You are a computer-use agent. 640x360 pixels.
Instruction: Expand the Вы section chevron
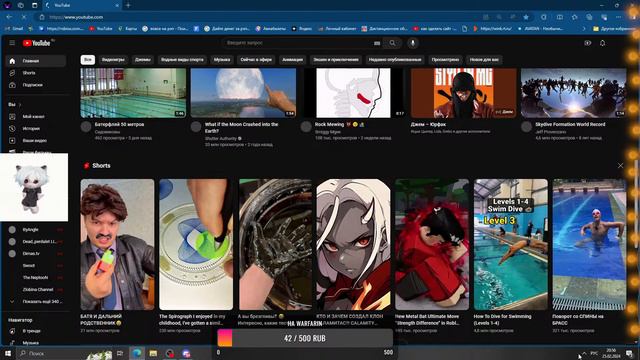pos(20,105)
